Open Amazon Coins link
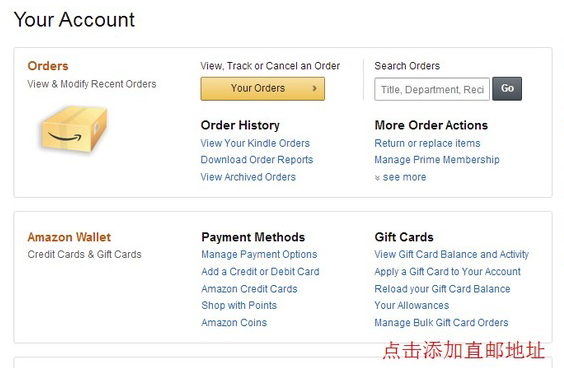564x368 pixels. [x=234, y=323]
